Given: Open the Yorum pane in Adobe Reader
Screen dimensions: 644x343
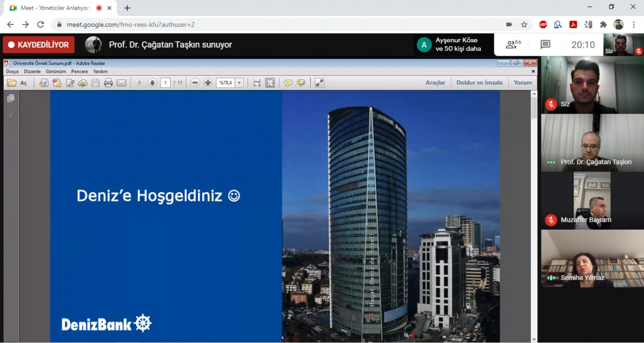Looking at the screenshot, I should (523, 83).
